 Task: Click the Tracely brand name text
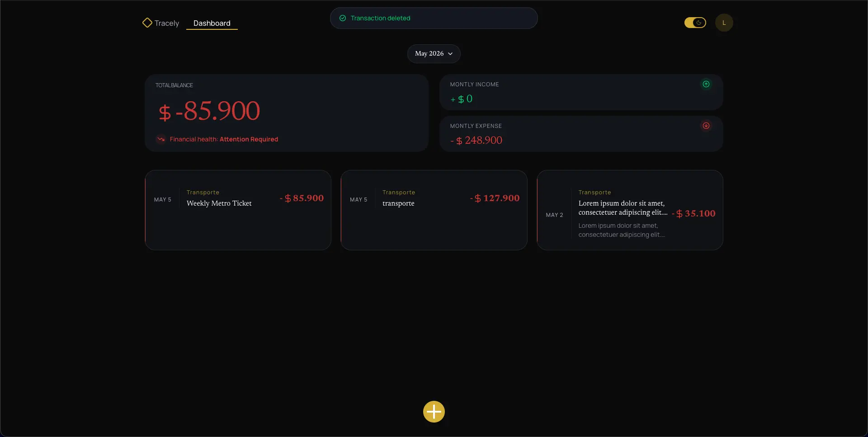(167, 23)
